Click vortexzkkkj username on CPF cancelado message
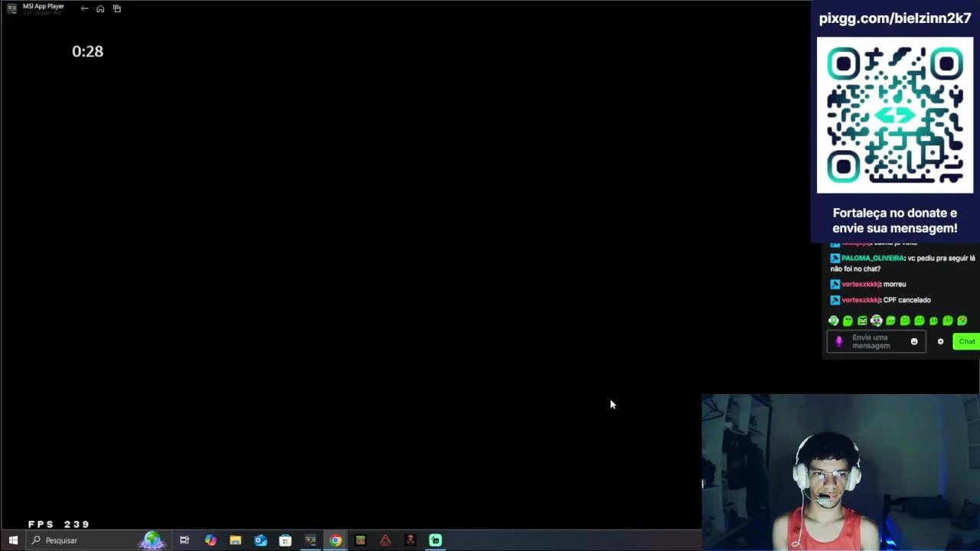Viewport: 980px width, 551px height. pos(861,300)
